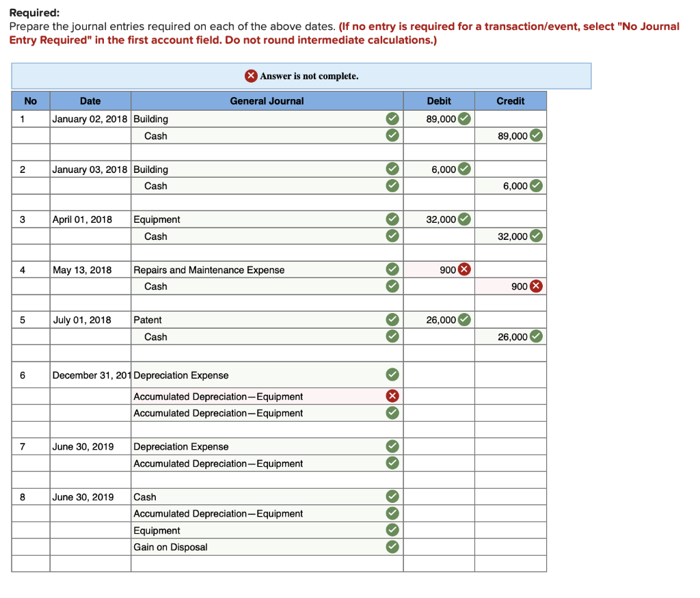The height and width of the screenshot is (598, 700).
Task: Click red X on Accumulated Depreciation row in entry 6
Action: pos(392,396)
